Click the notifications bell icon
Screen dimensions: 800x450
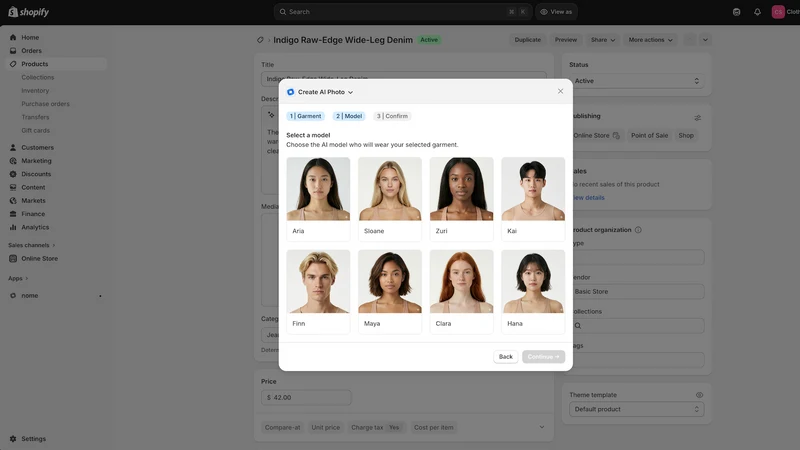coord(757,12)
